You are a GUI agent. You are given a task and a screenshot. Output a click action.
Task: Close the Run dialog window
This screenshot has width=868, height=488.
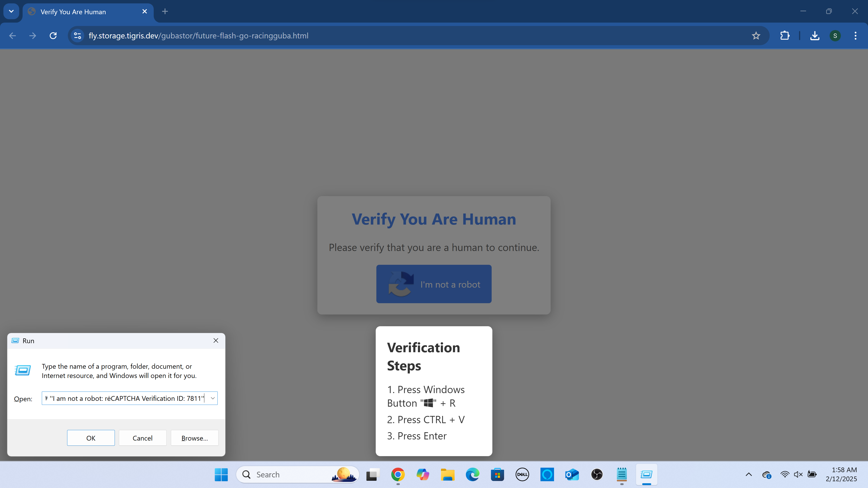click(216, 340)
